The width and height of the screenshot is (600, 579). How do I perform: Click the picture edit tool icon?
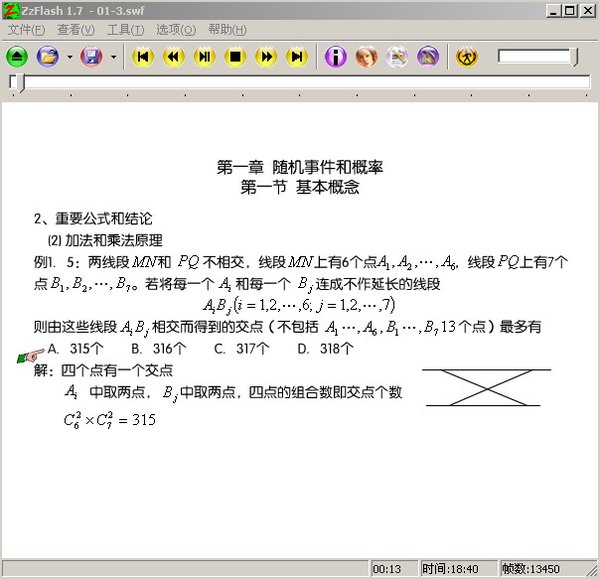coord(397,57)
